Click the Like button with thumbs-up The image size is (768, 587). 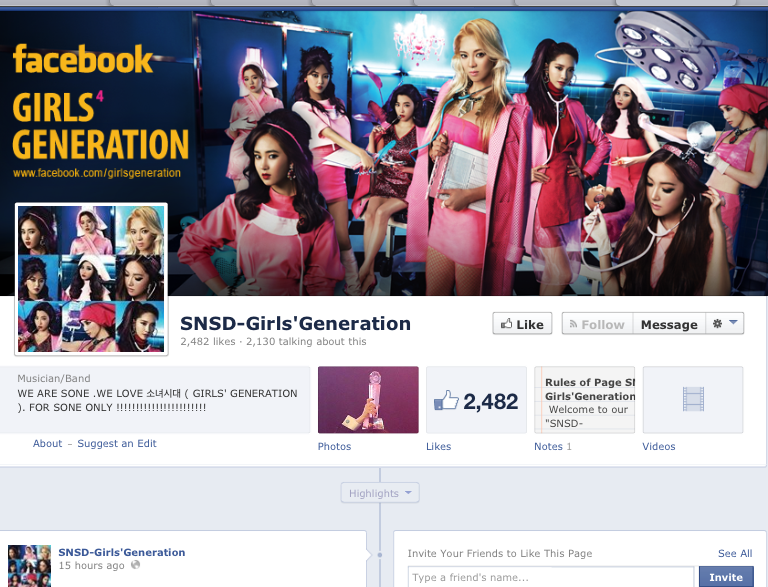coord(522,324)
